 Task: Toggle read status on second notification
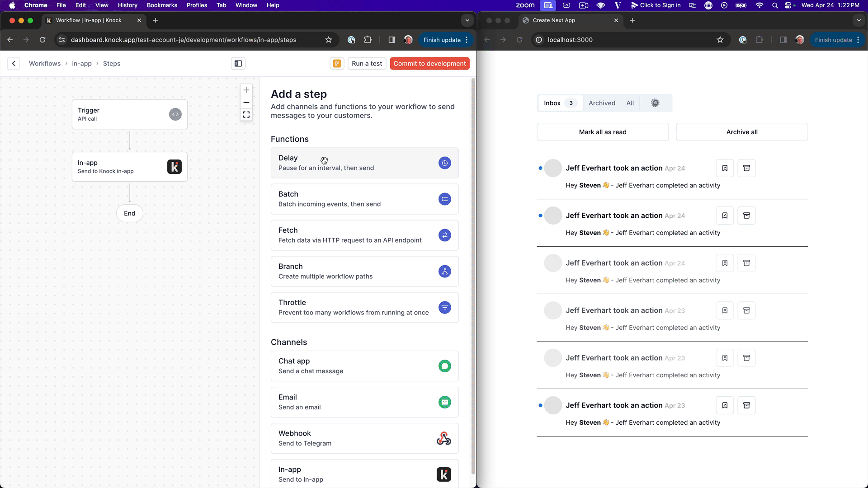click(725, 216)
